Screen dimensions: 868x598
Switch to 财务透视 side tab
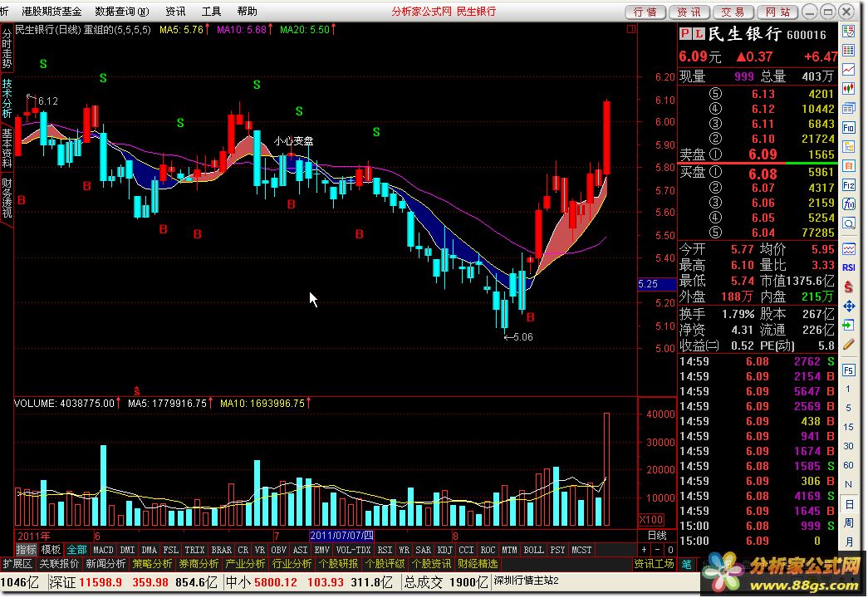tap(7, 198)
